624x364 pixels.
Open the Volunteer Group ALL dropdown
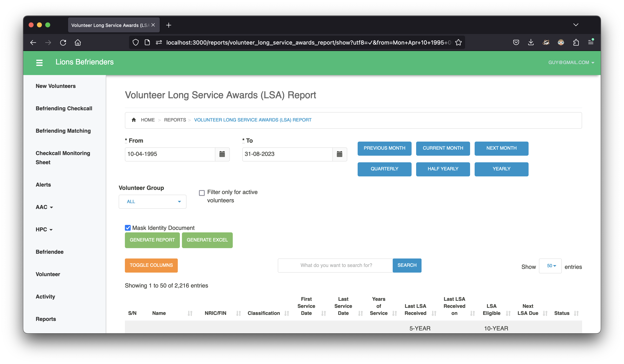coord(152,202)
